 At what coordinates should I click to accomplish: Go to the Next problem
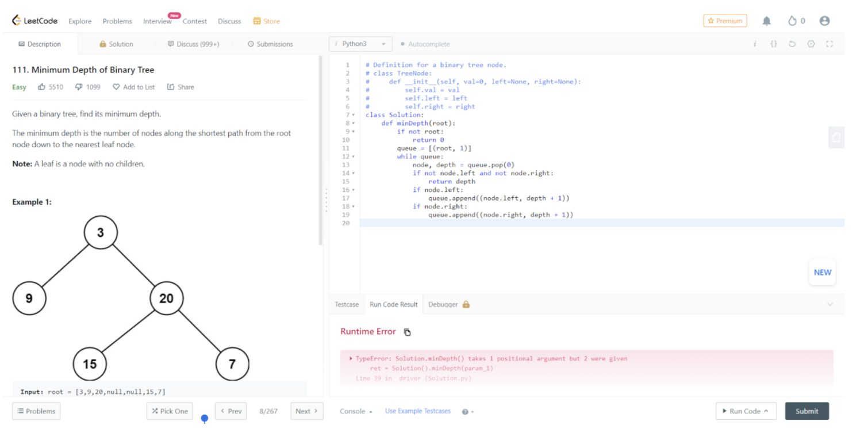pyautogui.click(x=306, y=411)
